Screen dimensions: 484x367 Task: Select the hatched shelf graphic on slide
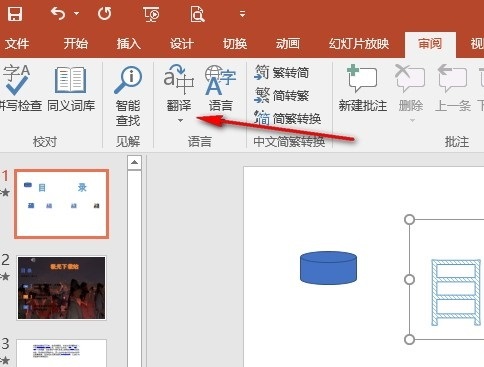pyautogui.click(x=456, y=292)
